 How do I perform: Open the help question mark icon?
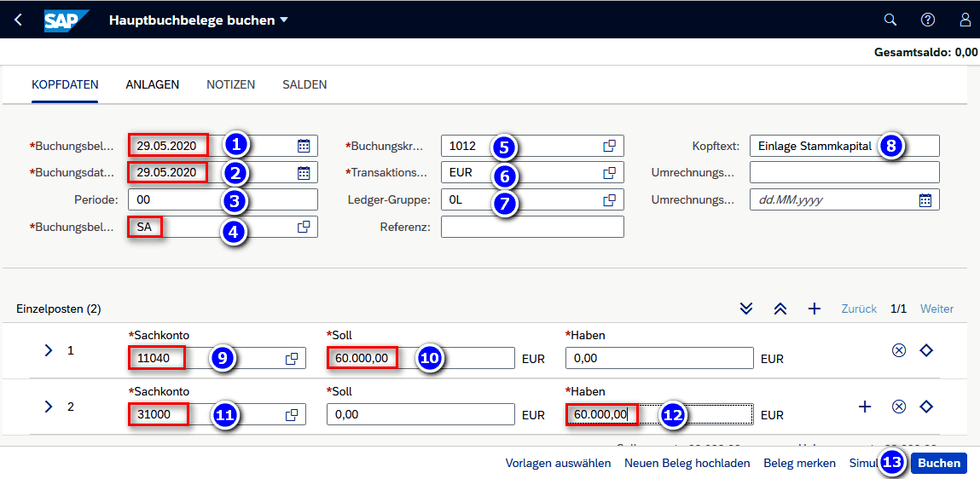928,20
